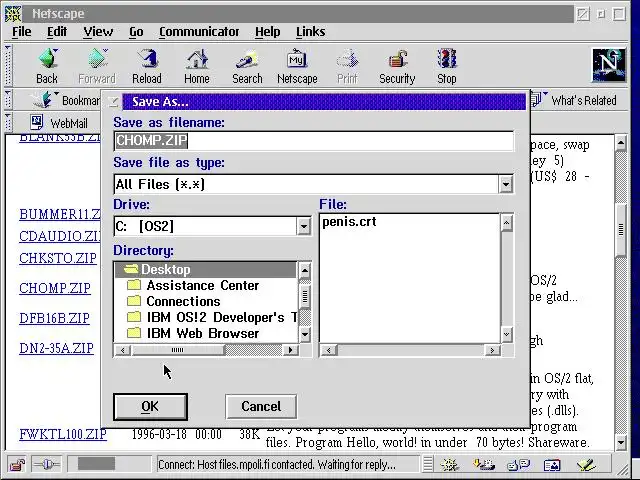This screenshot has height=480, width=640.
Task: Click the Directory list scroll up arrow
Action: pyautogui.click(x=305, y=270)
